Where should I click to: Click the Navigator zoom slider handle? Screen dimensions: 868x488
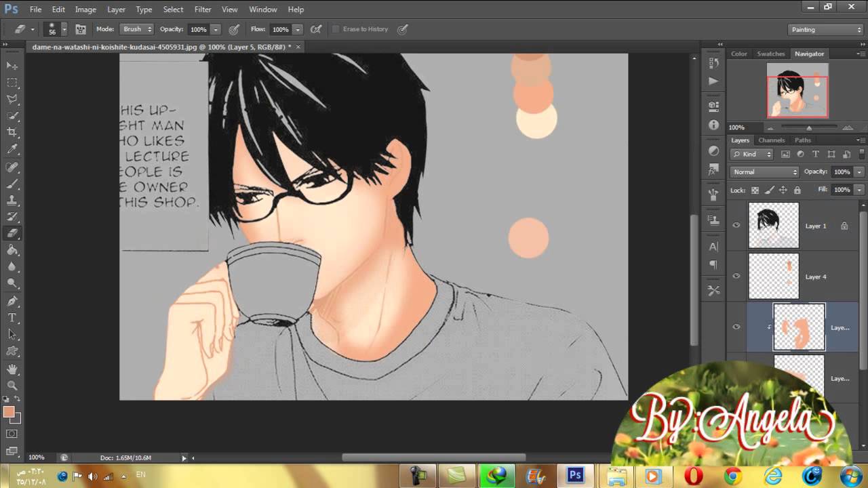tap(808, 128)
